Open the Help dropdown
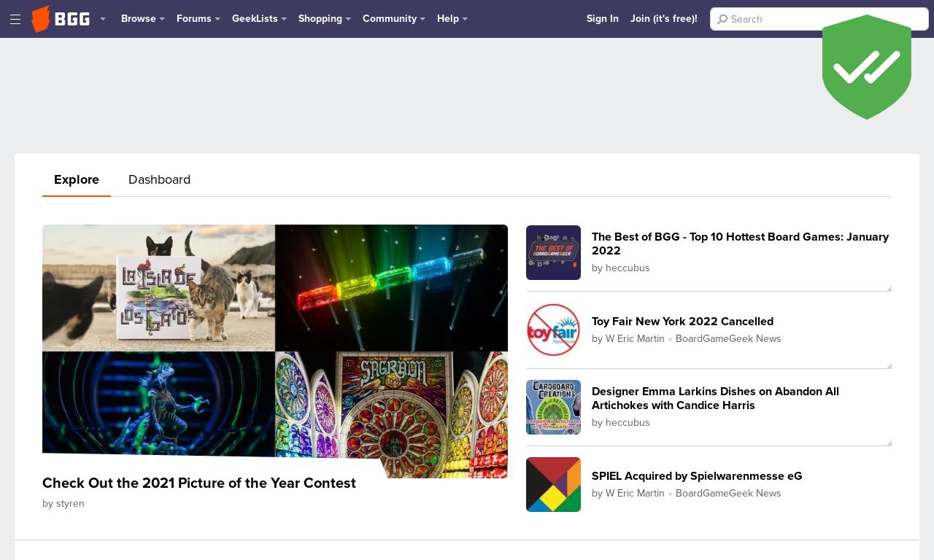934x560 pixels. click(x=452, y=19)
